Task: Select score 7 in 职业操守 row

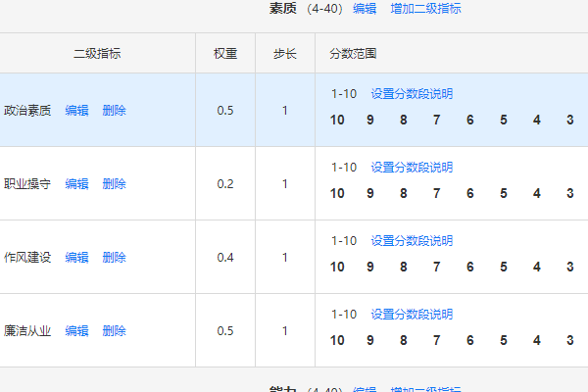Action: pos(436,194)
